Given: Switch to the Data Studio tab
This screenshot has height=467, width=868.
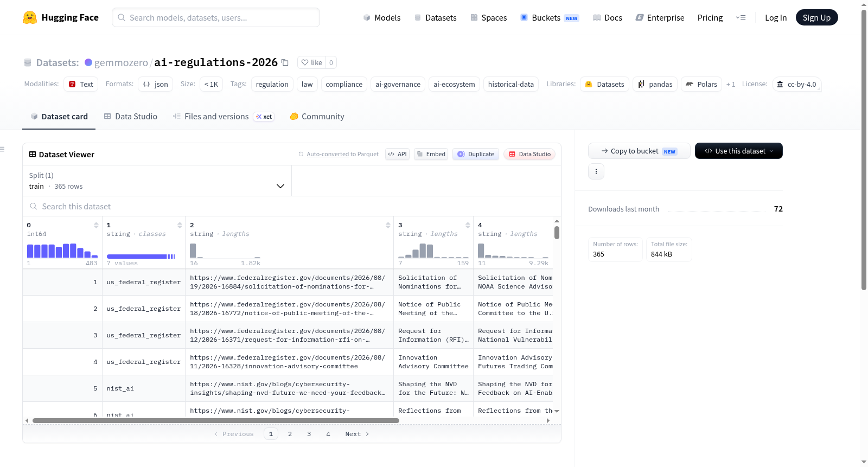Looking at the screenshot, I should pyautogui.click(x=131, y=117).
